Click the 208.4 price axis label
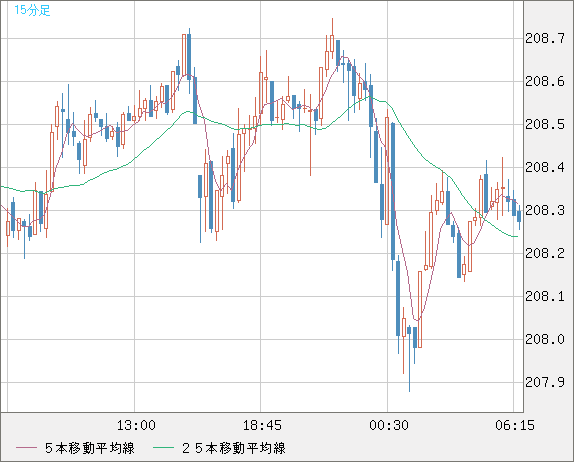 [545, 168]
